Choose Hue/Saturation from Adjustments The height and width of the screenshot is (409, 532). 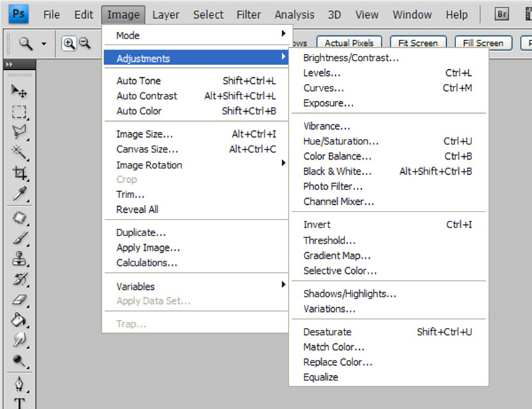point(340,141)
